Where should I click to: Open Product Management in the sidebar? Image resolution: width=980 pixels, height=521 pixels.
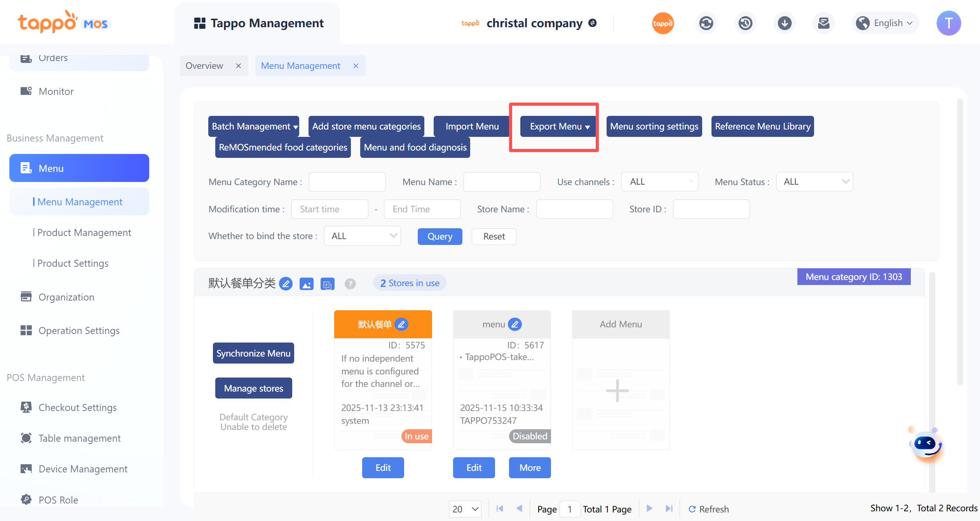(x=84, y=233)
